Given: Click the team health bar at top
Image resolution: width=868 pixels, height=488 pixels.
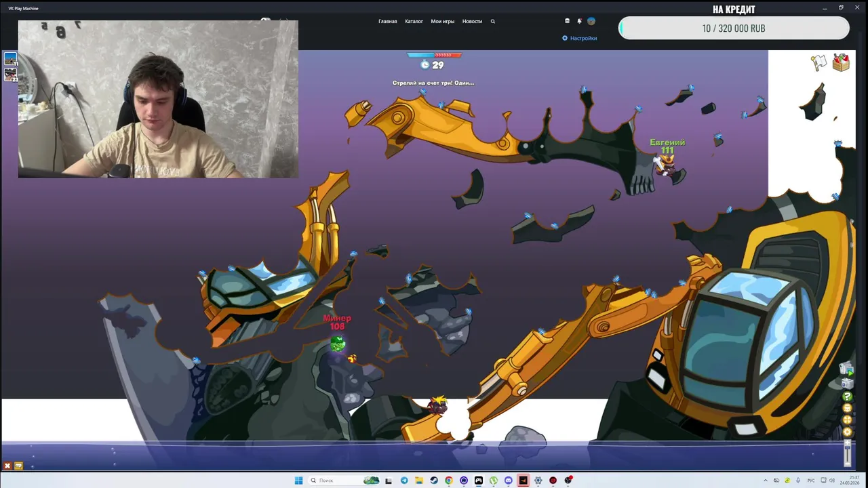Looking at the screenshot, I should [x=434, y=55].
